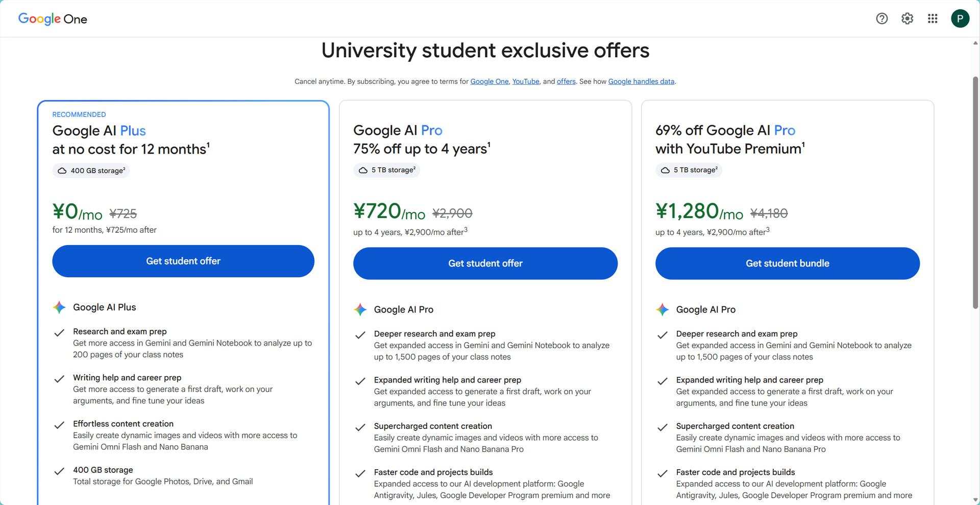Click the Gemini sparkle icon in YouTube Premium bundle card
Viewport: 980px width, 505px height.
pos(663,309)
